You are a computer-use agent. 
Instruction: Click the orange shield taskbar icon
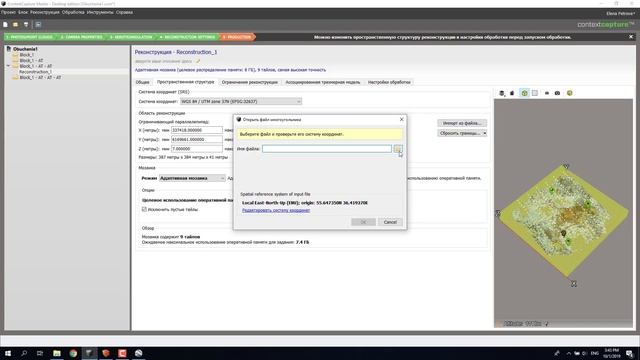click(x=106, y=353)
